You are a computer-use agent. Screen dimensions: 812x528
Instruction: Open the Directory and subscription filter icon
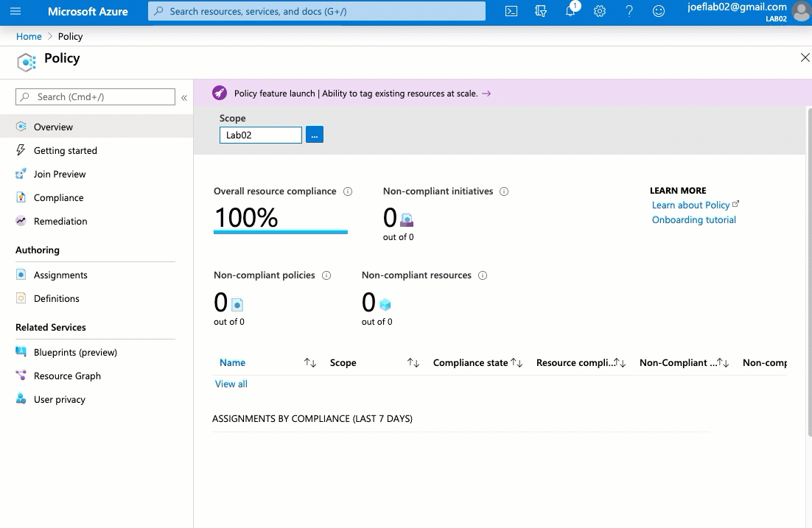(541, 11)
